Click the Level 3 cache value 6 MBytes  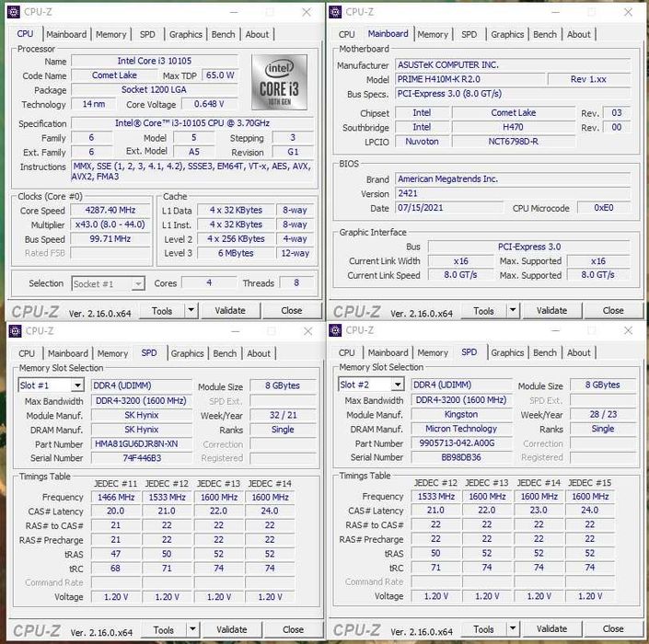(x=236, y=253)
